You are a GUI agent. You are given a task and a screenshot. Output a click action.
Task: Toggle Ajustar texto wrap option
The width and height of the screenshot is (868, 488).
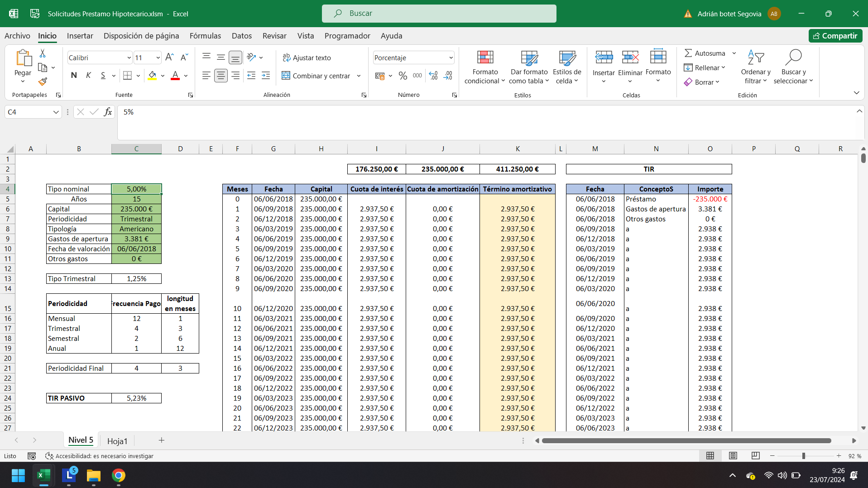[x=307, y=57]
